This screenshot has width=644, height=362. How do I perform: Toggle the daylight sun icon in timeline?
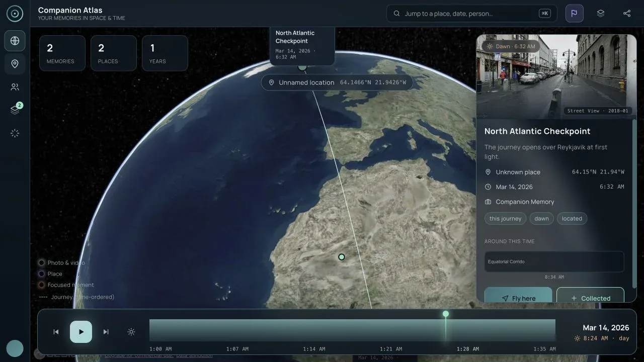[131, 332]
